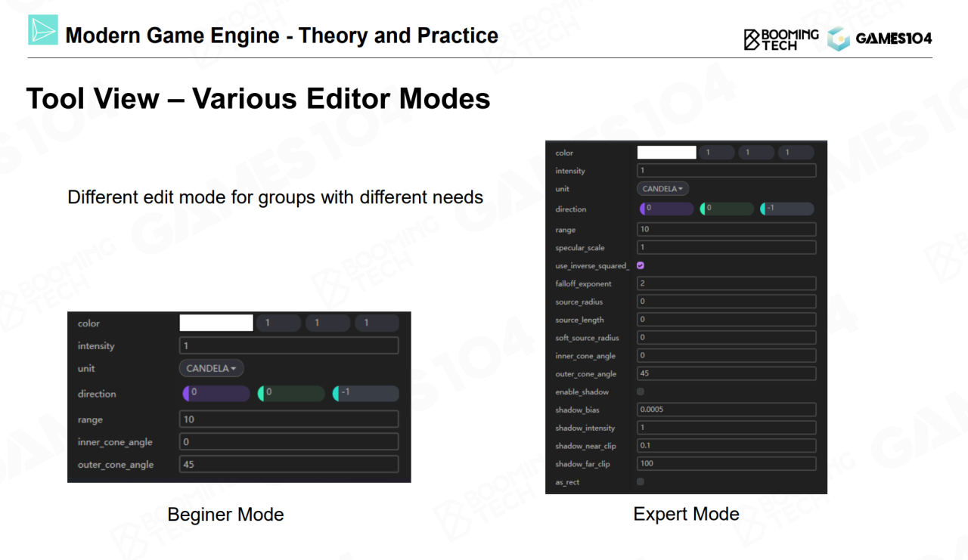968x560 pixels.
Task: Open the CANDELA unit dropdown in Beginner panel
Action: (211, 369)
